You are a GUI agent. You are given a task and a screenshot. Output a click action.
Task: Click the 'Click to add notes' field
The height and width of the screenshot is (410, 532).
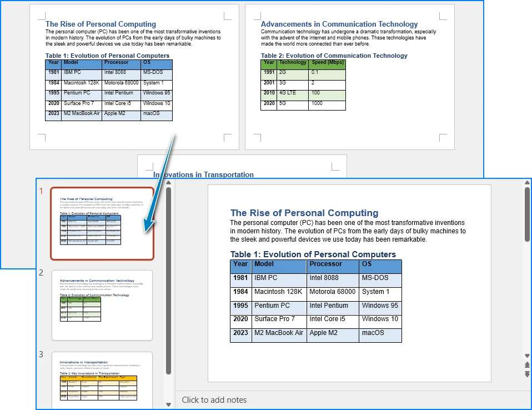pyautogui.click(x=214, y=400)
